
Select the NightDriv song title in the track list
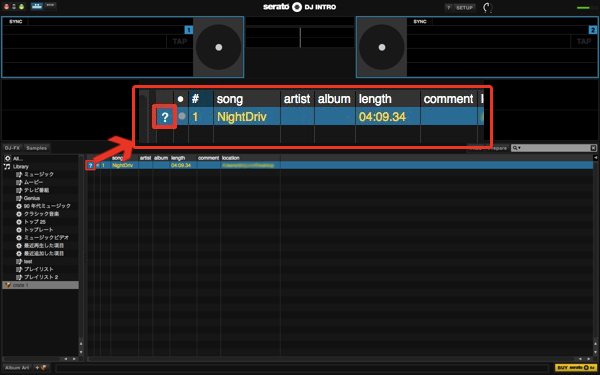tap(122, 165)
